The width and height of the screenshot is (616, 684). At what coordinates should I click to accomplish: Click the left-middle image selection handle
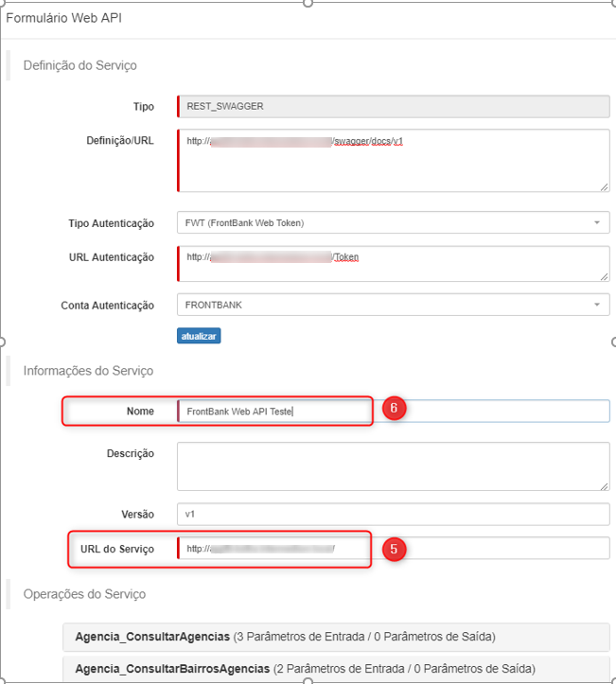tap(3, 342)
